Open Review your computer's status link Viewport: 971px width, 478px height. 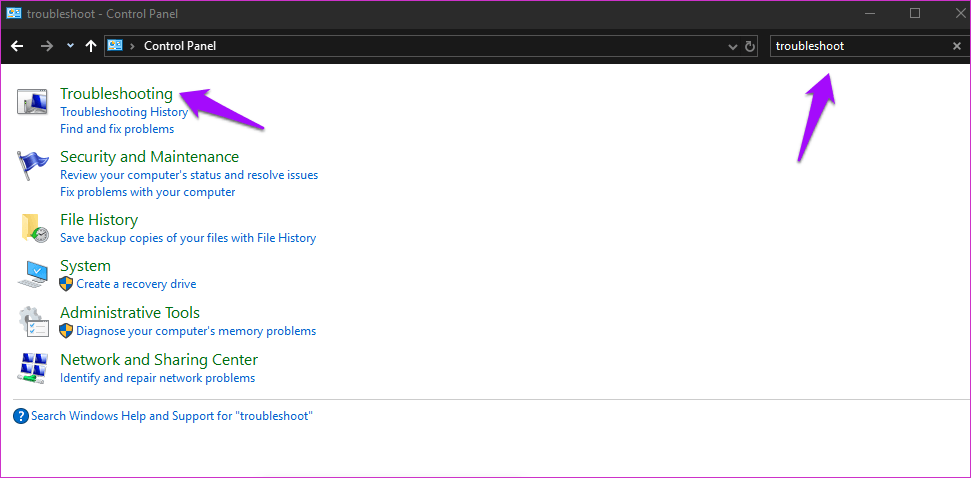coord(189,175)
